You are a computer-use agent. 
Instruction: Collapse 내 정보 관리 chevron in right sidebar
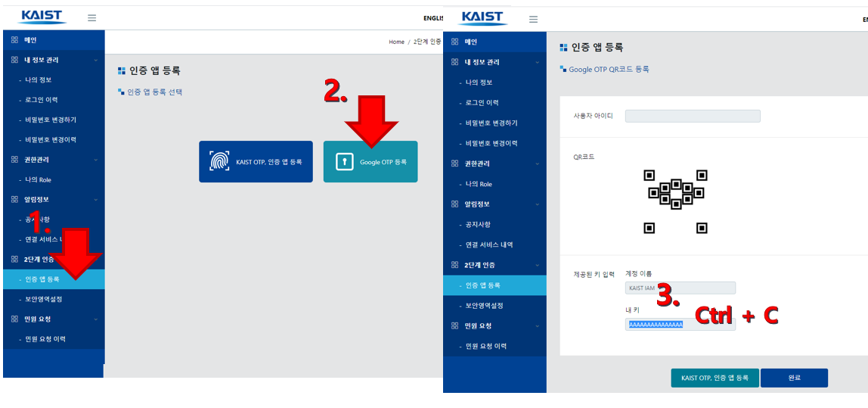[537, 62]
